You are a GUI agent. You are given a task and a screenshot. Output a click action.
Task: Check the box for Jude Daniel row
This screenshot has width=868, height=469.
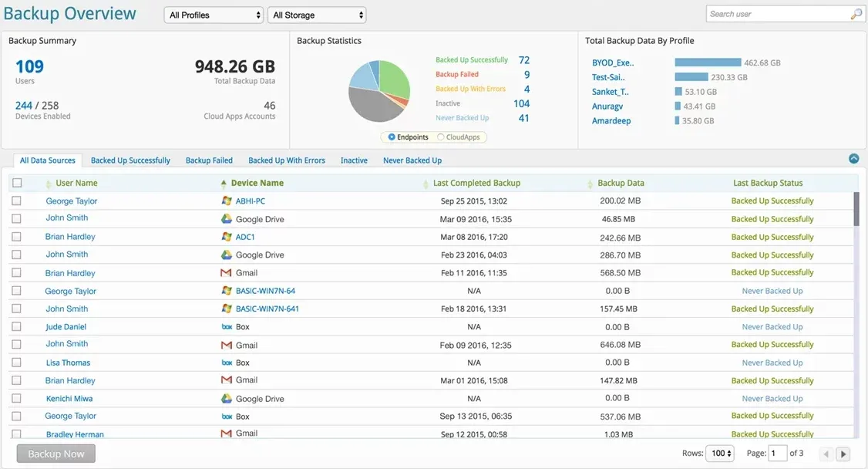click(17, 327)
